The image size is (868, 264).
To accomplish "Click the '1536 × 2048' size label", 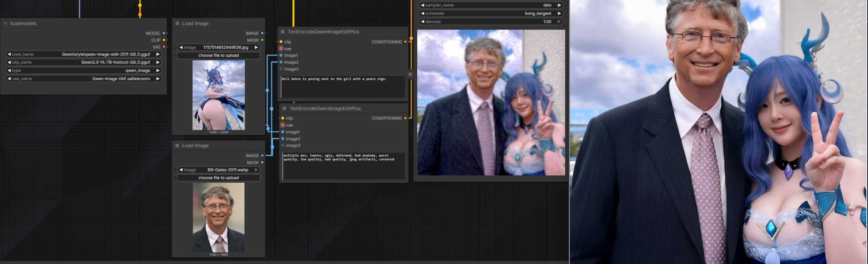I will 219,132.
